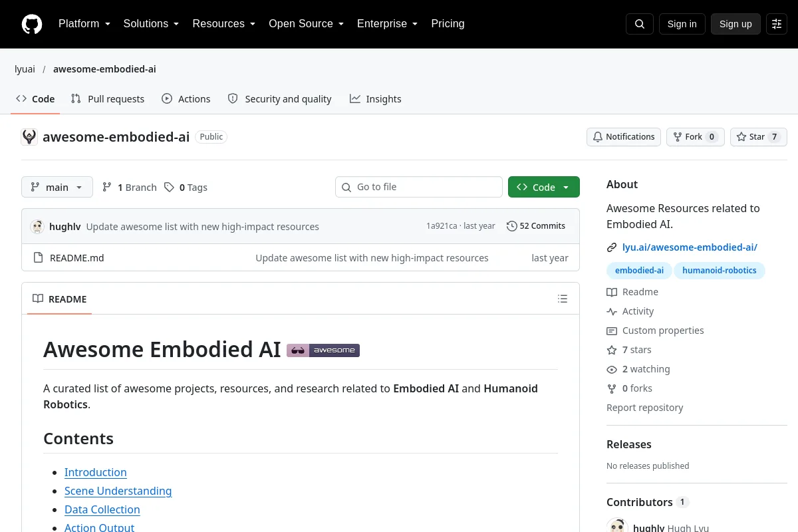Click the hughlv contributor avatar
The height and width of the screenshot is (532, 798).
[617, 525]
